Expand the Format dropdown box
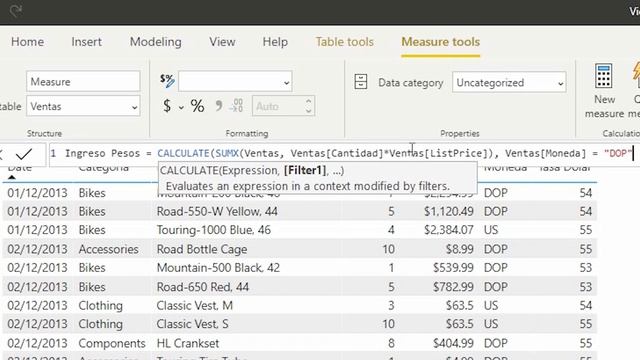 [235, 82]
